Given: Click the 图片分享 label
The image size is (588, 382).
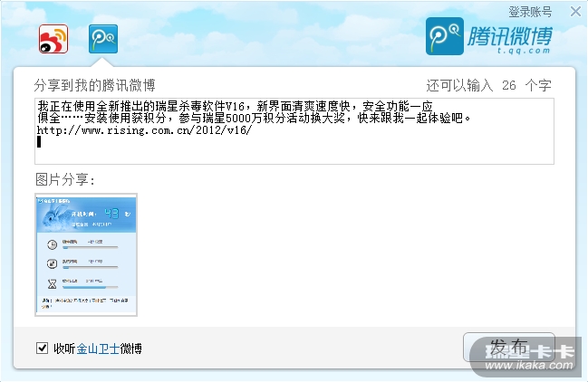Looking at the screenshot, I should coord(65,180).
